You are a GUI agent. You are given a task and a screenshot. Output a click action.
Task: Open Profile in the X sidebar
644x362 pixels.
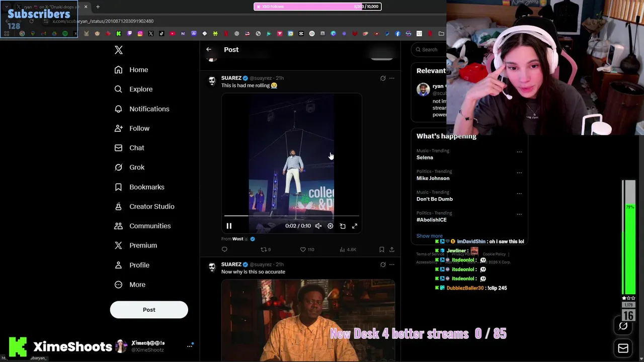click(132, 265)
